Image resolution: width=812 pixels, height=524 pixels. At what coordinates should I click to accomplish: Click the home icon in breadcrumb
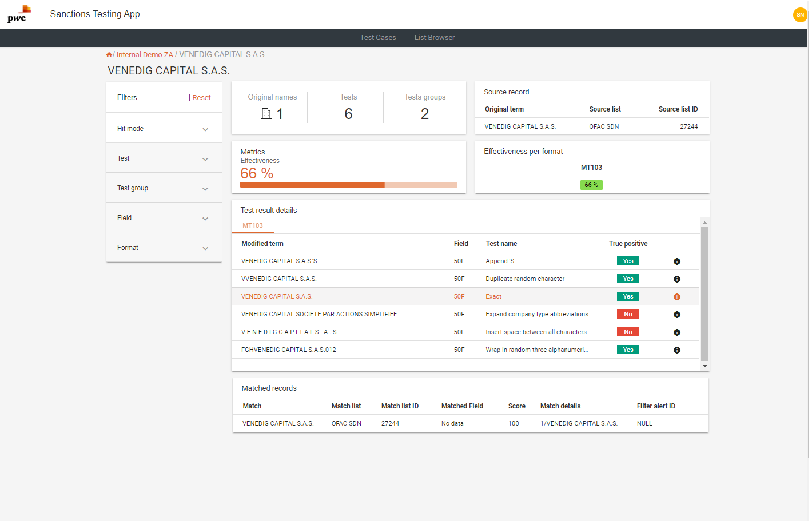point(109,55)
